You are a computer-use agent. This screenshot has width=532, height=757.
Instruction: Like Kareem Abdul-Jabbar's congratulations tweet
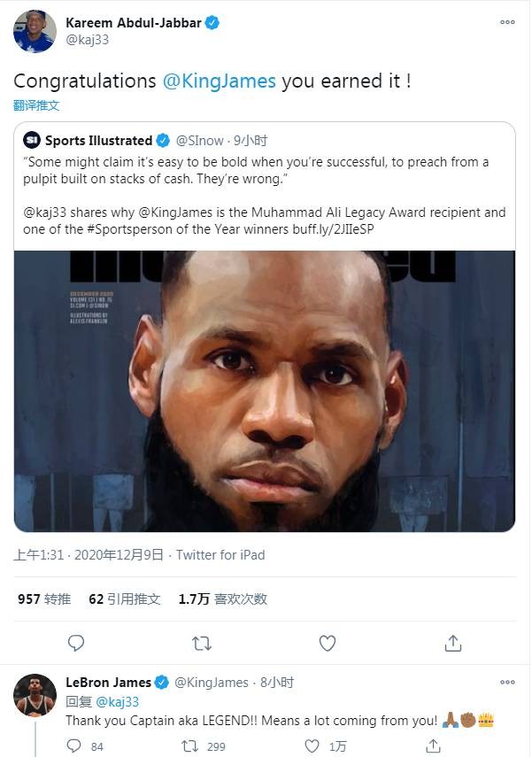coord(328,643)
